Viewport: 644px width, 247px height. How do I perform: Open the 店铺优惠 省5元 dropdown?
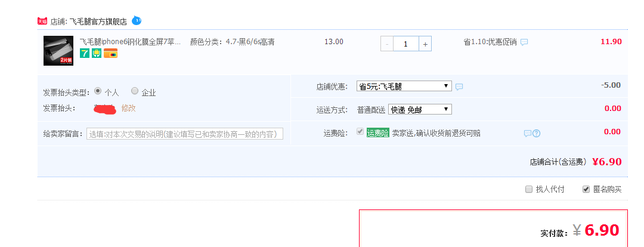tap(404, 86)
